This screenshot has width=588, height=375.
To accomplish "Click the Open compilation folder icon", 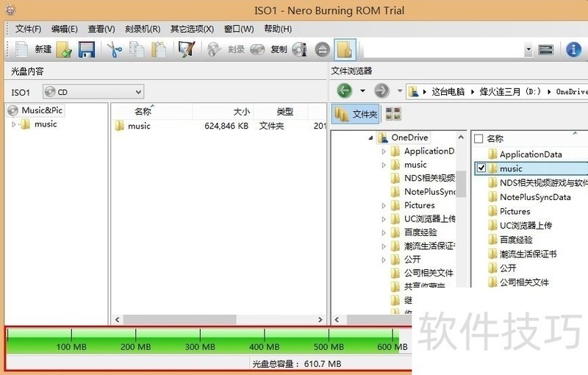I will 64,49.
